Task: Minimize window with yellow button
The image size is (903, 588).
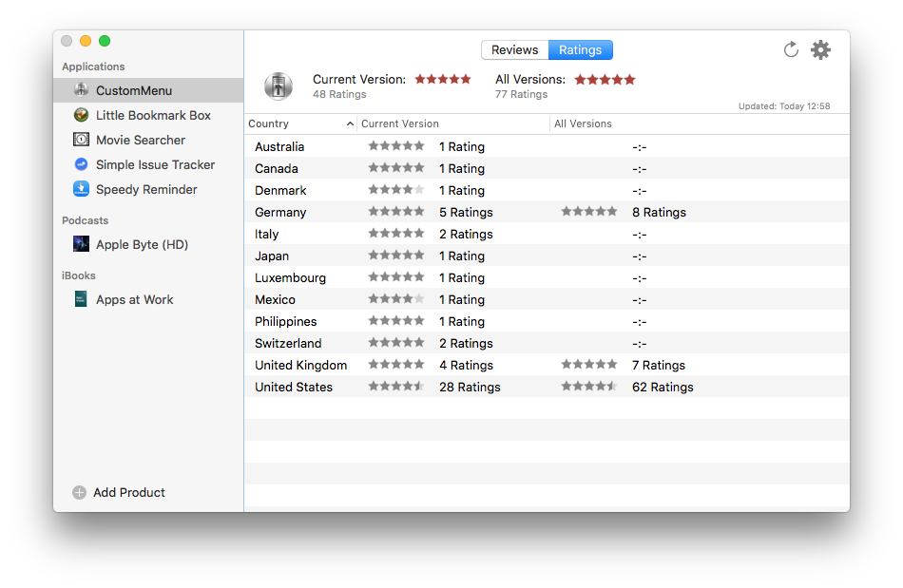Action: (86, 41)
